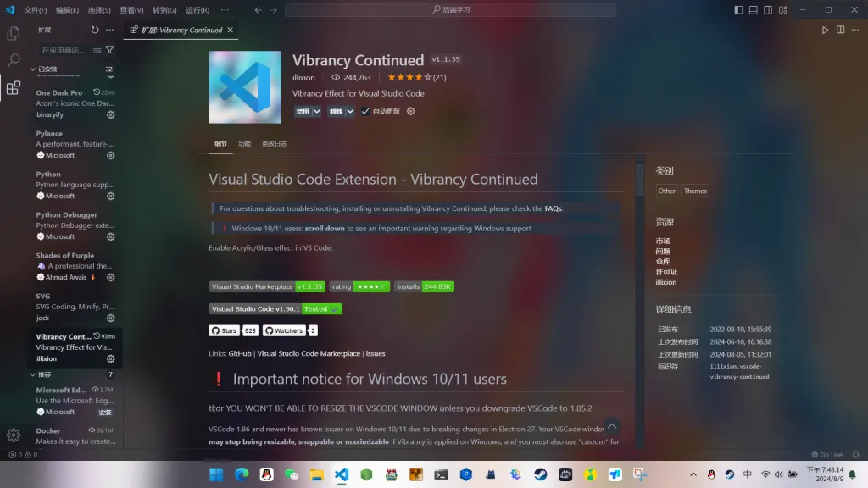Go back with the navigation arrow
Image resolution: width=868 pixels, height=488 pixels.
[259, 10]
